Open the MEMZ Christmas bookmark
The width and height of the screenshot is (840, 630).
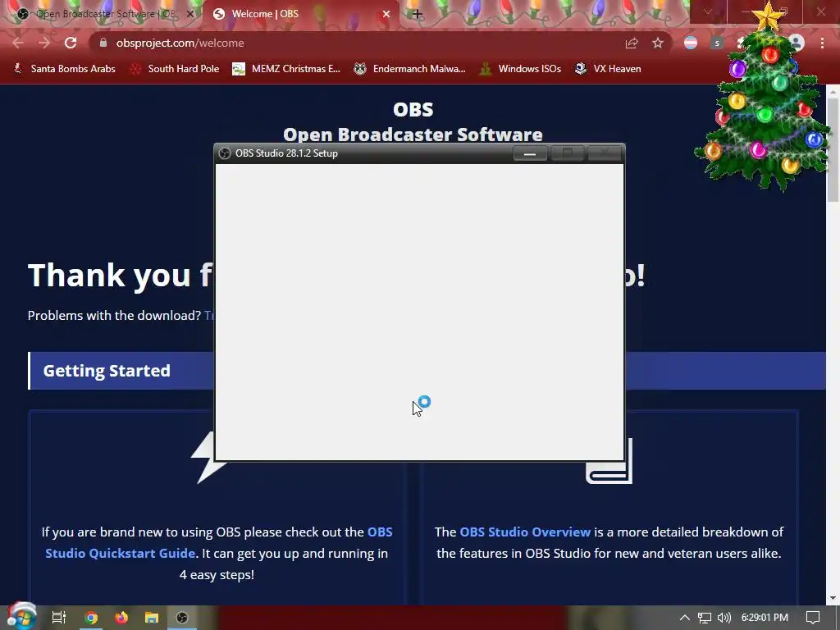(286, 69)
